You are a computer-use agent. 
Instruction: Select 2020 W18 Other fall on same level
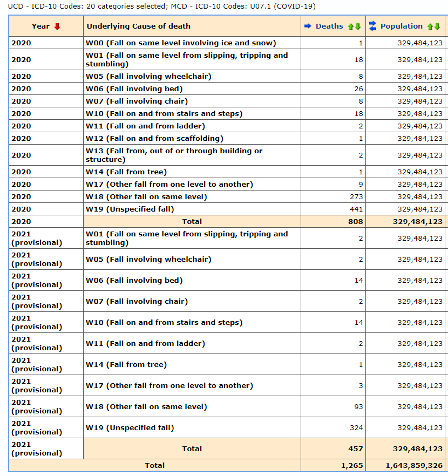(146, 196)
